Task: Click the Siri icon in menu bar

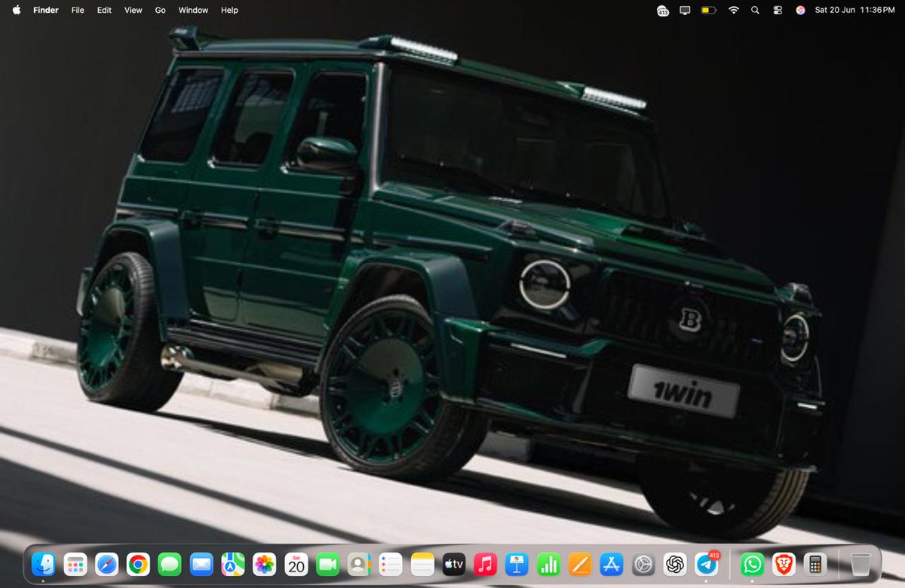Action: 800,10
